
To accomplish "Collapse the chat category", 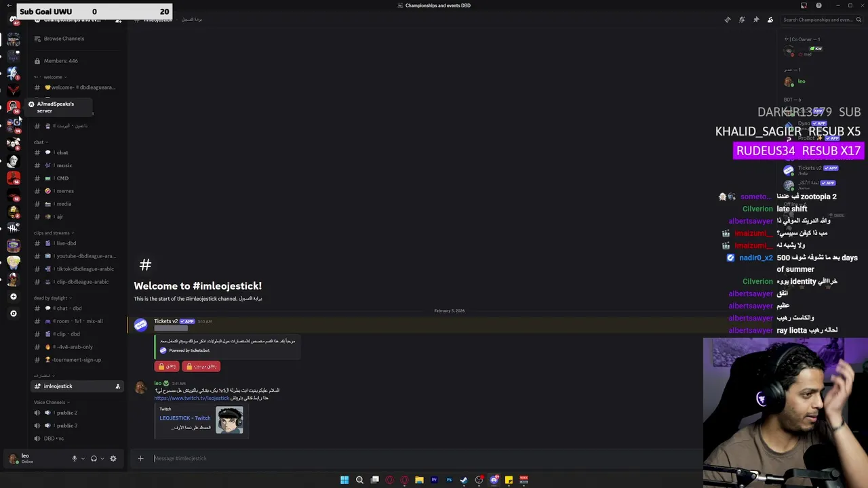I will click(40, 142).
